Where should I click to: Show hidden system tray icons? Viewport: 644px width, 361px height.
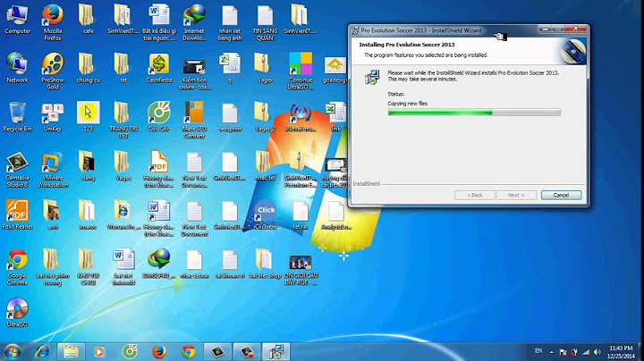551,352
